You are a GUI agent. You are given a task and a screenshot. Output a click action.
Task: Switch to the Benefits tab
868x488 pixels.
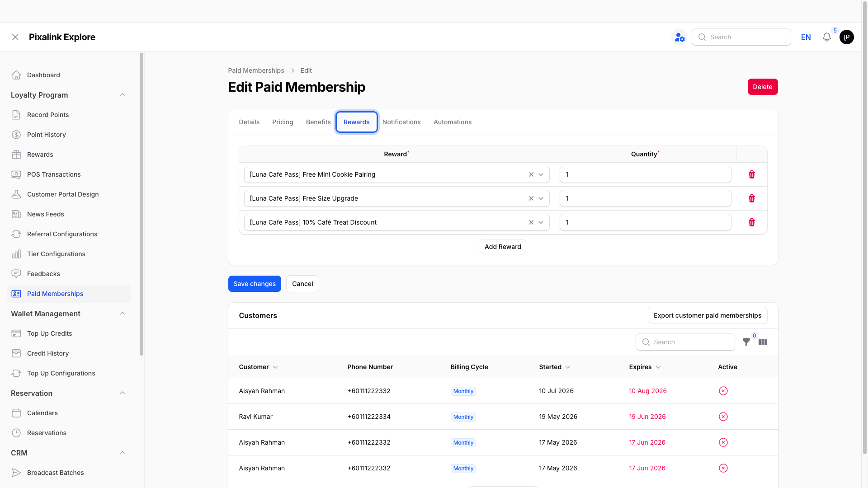point(318,122)
